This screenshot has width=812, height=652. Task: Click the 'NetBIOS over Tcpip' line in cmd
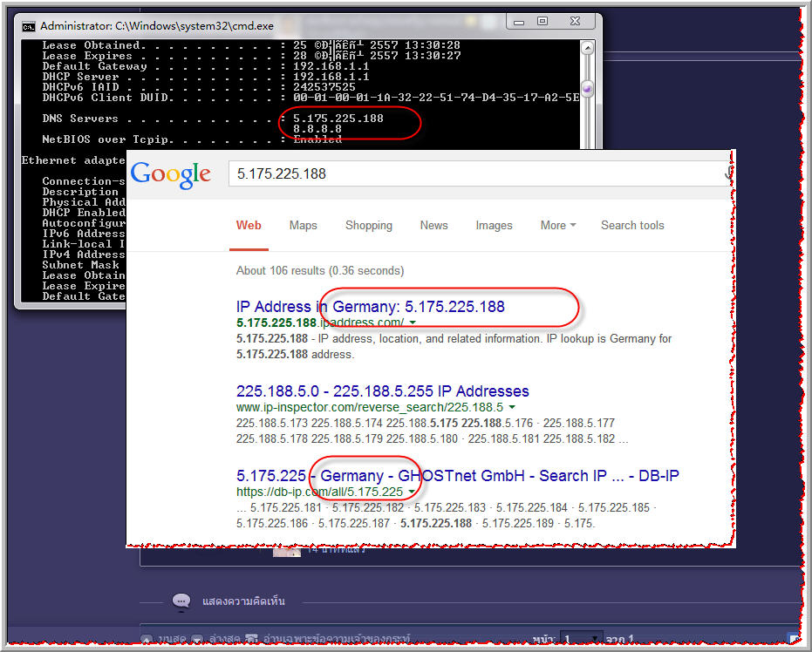point(192,139)
